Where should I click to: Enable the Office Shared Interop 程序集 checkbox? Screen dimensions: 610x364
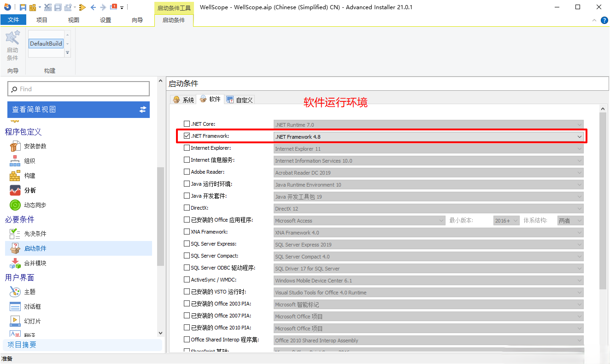(187, 340)
